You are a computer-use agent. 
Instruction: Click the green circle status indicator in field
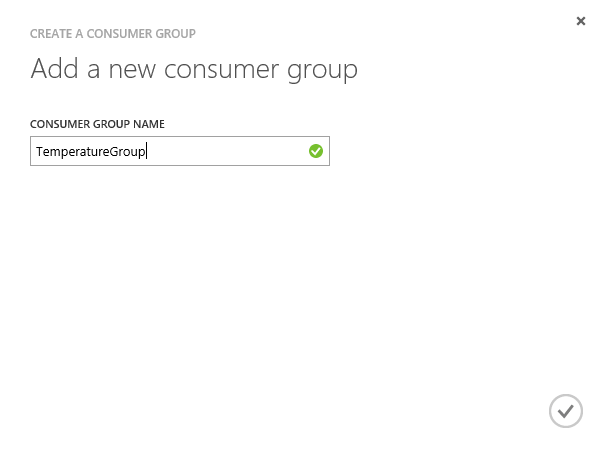coord(316,151)
